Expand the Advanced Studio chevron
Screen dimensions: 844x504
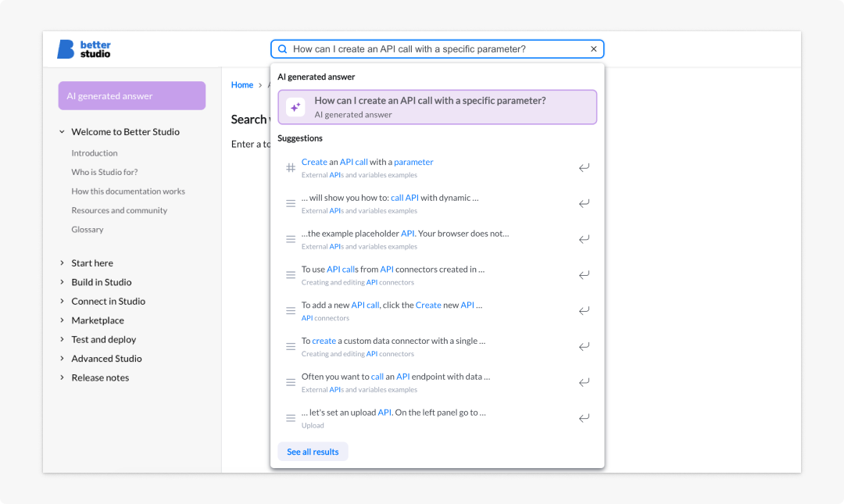click(x=62, y=359)
